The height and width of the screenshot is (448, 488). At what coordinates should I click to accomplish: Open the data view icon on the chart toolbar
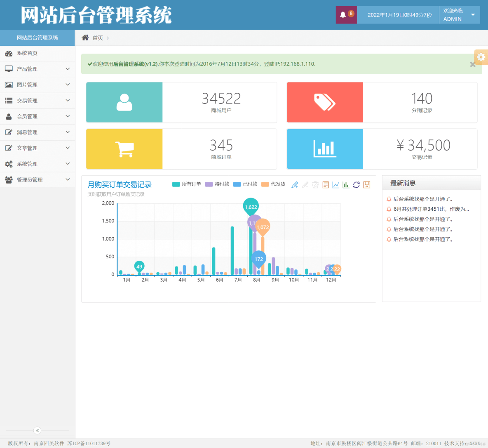pyautogui.click(x=325, y=185)
